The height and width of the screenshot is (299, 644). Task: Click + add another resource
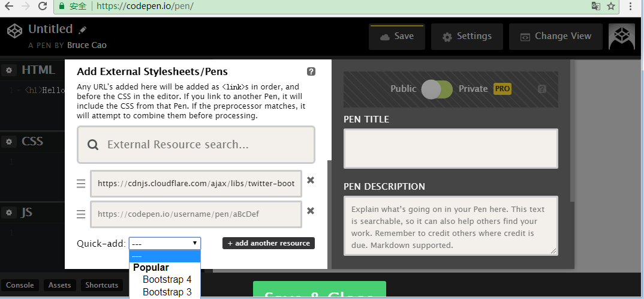point(269,243)
